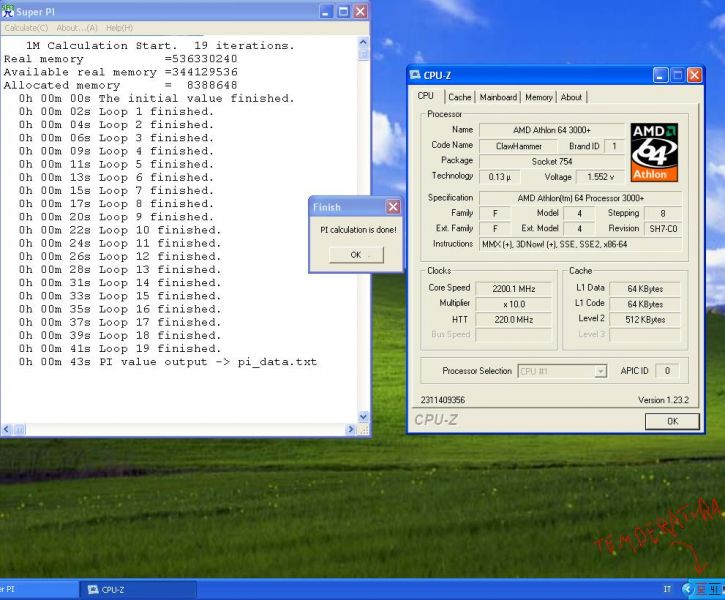Click '1M Calculation Start' line
Image resolution: width=725 pixels, height=600 pixels.
[x=160, y=45]
